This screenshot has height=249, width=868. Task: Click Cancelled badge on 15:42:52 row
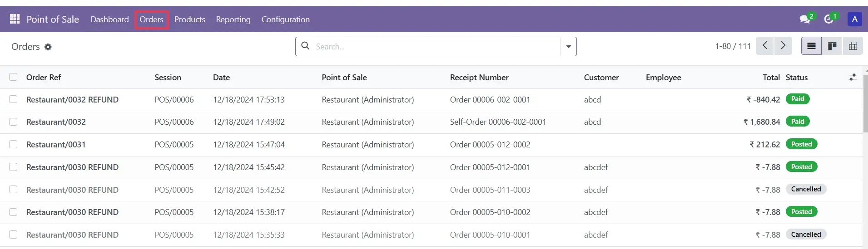[806, 189]
